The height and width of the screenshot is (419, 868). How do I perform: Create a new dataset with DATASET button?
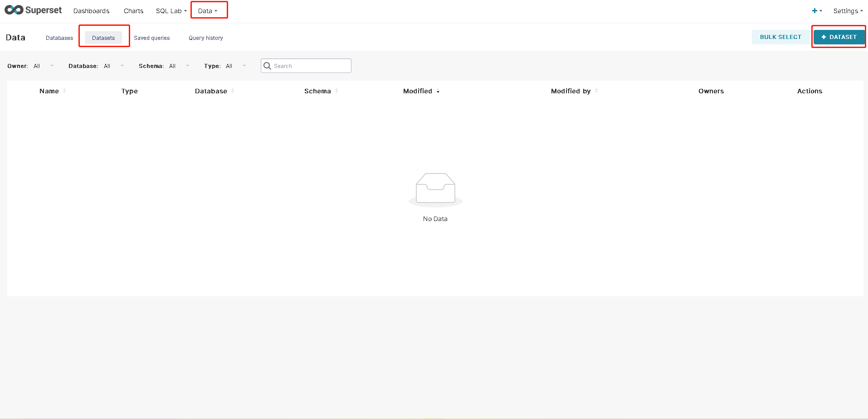point(839,37)
